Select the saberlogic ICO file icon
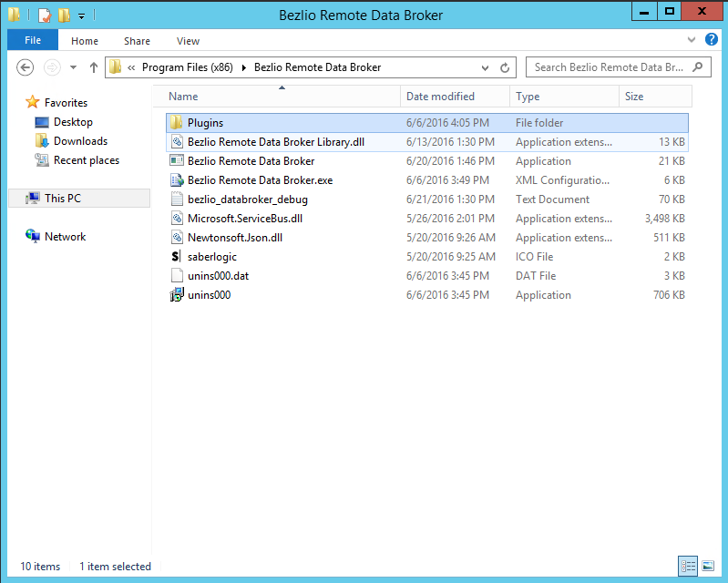The image size is (728, 583). [x=176, y=256]
